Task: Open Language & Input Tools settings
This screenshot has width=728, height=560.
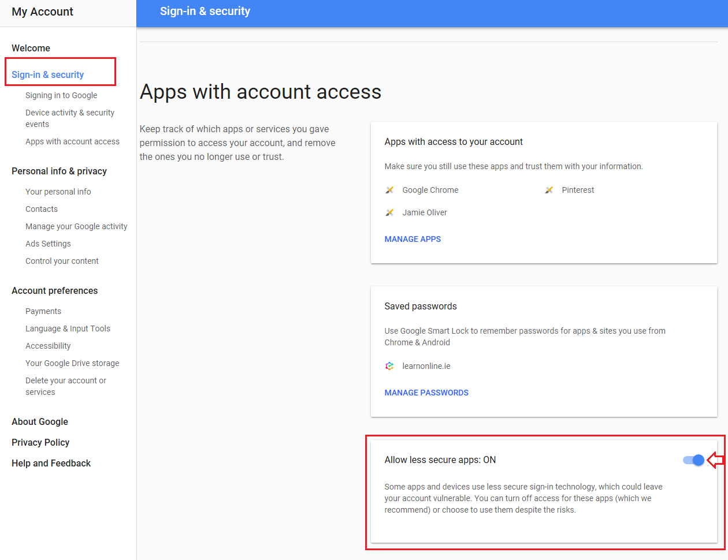Action: click(x=68, y=328)
